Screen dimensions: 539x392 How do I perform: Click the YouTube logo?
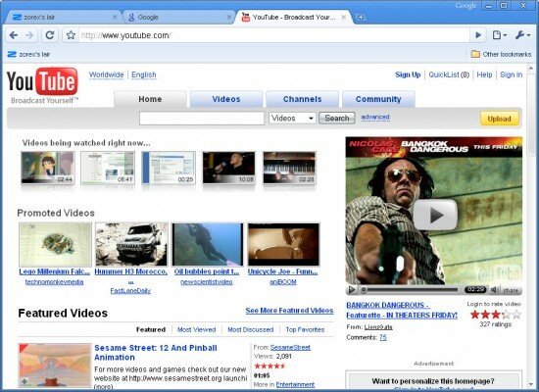(x=42, y=85)
